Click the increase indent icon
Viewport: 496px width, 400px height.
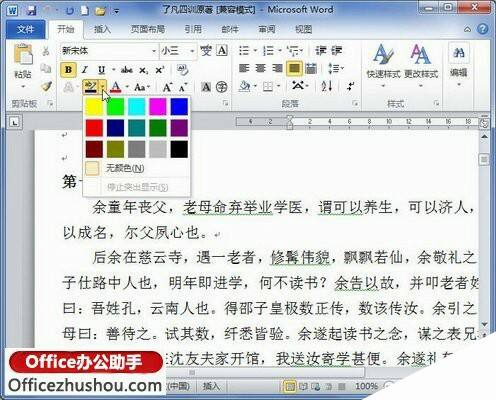(337, 51)
